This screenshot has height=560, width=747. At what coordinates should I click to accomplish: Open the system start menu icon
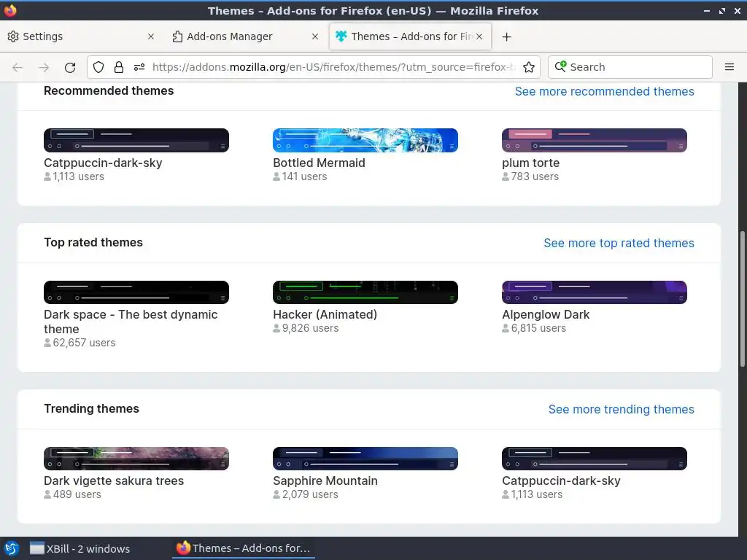coord(12,548)
